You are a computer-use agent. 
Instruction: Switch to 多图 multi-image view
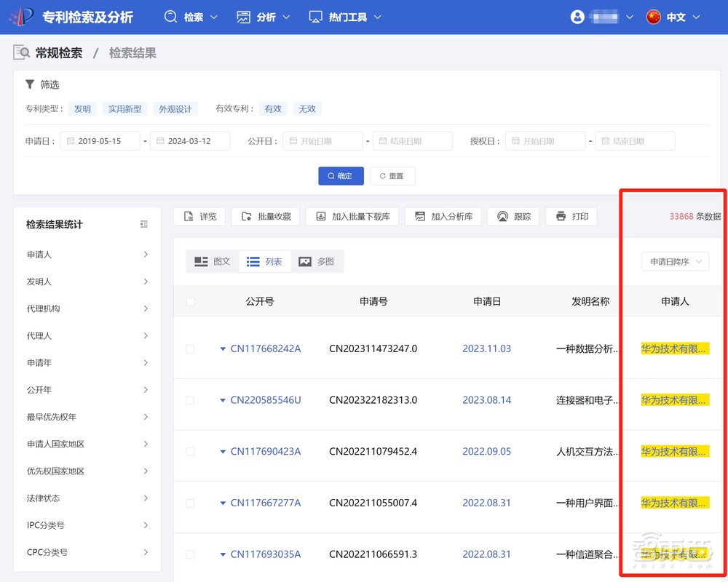(x=317, y=260)
